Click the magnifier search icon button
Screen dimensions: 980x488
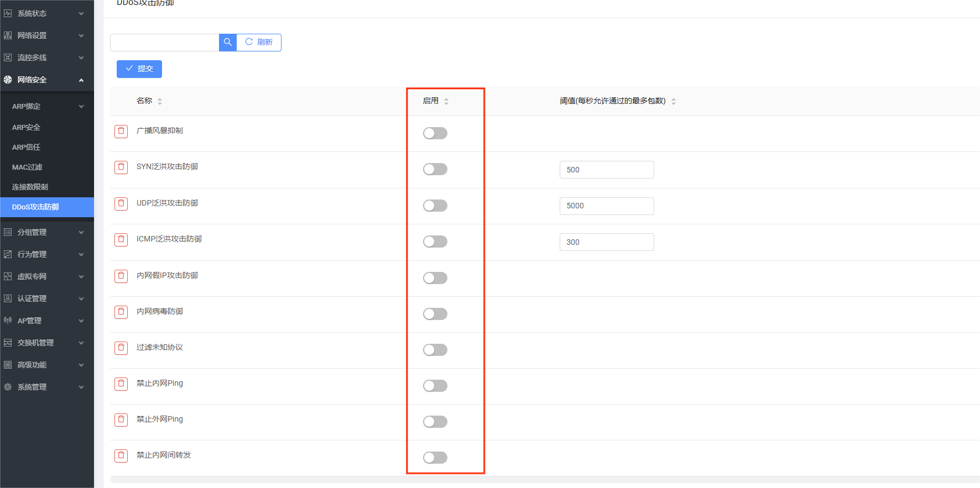click(227, 43)
